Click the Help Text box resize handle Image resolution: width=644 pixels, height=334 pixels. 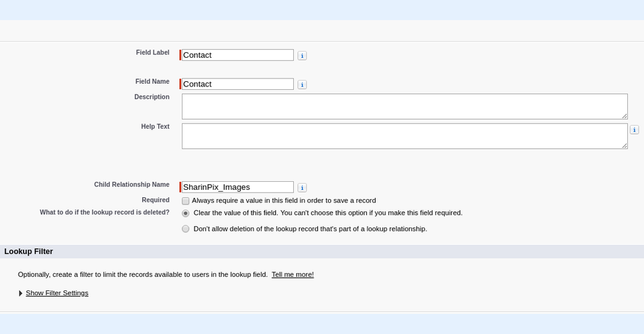(625, 146)
